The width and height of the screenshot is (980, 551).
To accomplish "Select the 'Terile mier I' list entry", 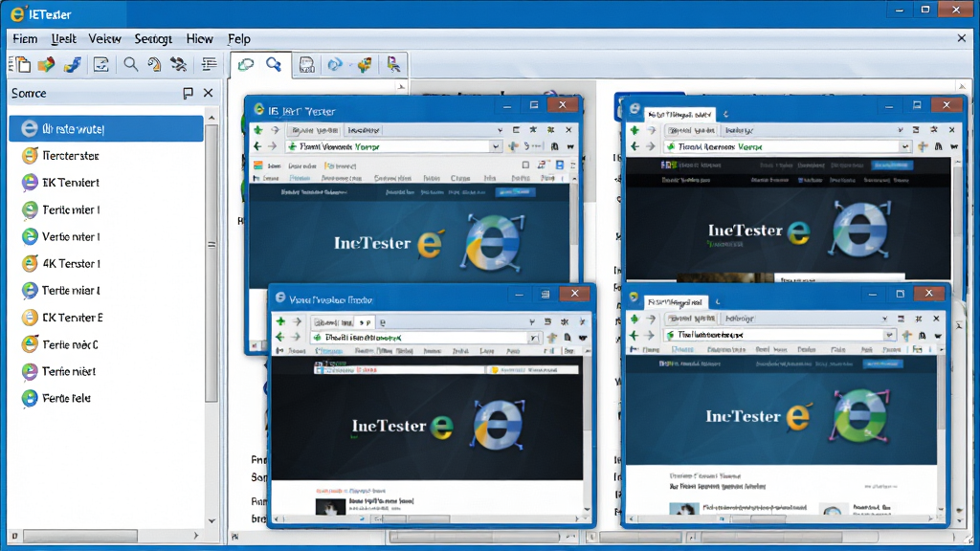I will pyautogui.click(x=106, y=209).
